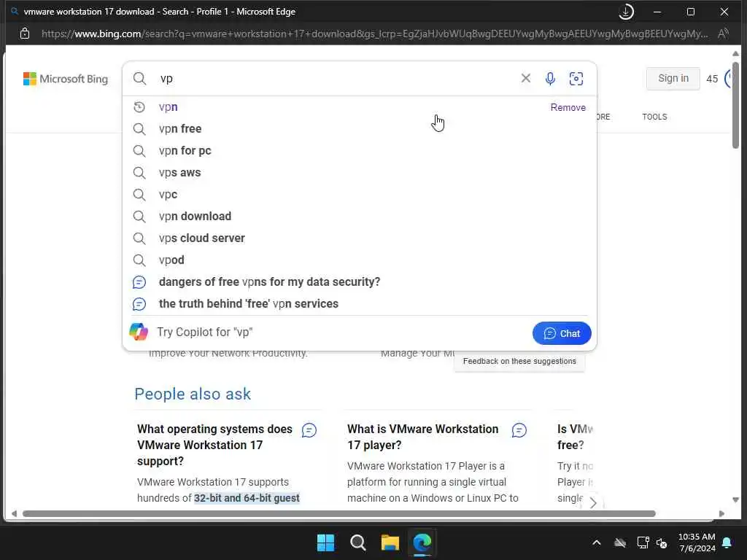Open the Edge downloads icon in the title bar
The width and height of the screenshot is (747, 560).
pyautogui.click(x=626, y=12)
